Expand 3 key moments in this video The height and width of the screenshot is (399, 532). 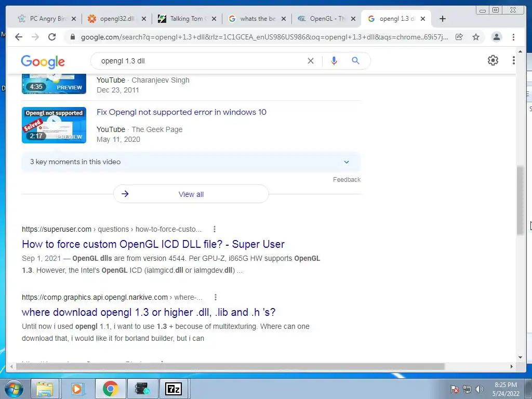[191, 162]
